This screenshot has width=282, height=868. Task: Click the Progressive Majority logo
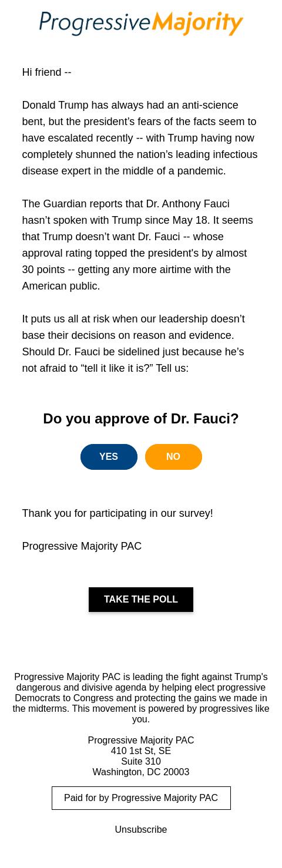[x=141, y=23]
